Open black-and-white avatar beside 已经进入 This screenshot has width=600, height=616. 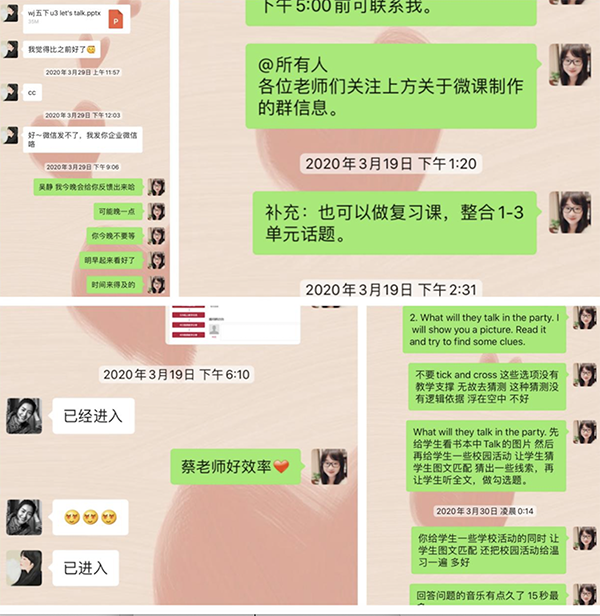(24, 416)
